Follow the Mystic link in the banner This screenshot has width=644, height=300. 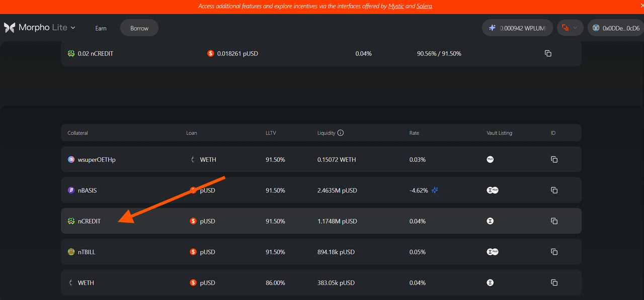click(x=396, y=6)
